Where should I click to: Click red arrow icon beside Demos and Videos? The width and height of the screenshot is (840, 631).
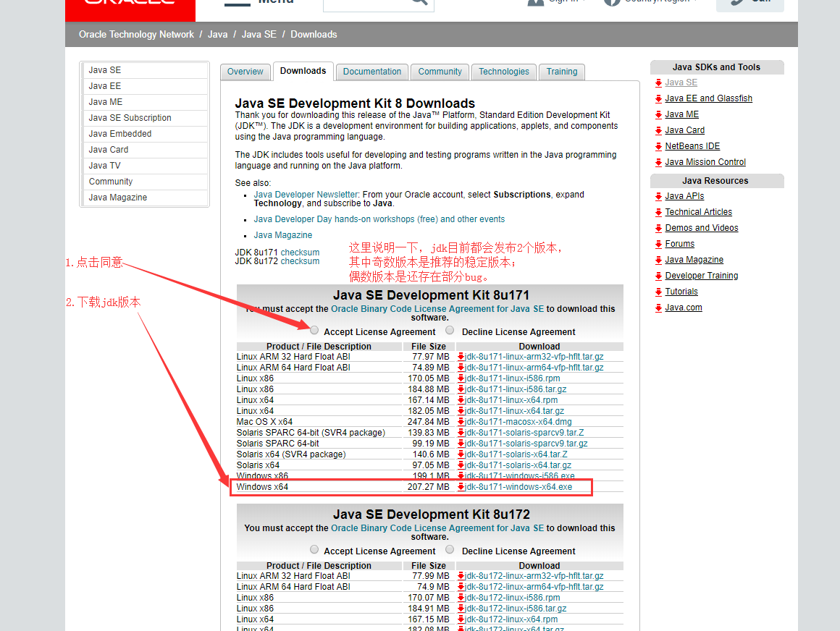click(658, 229)
